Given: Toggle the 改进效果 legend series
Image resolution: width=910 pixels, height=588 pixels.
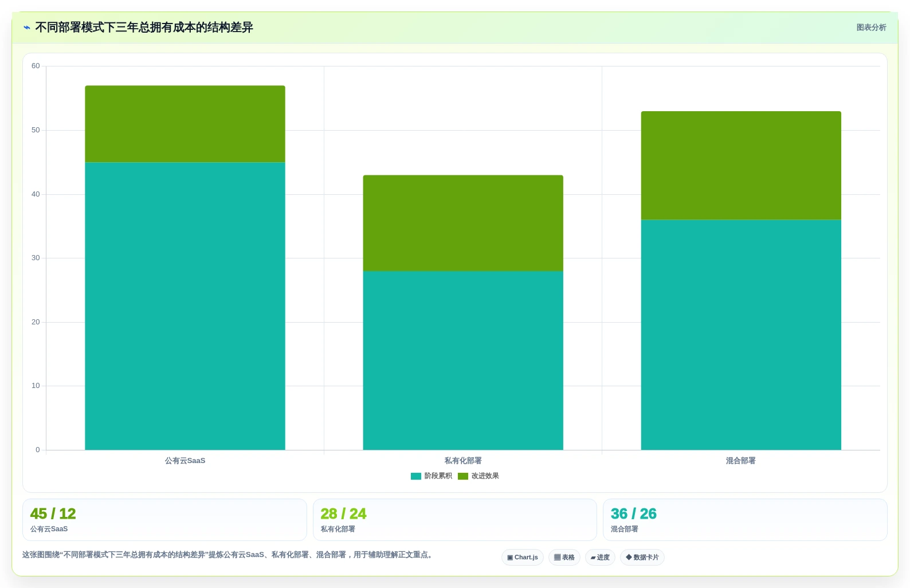Looking at the screenshot, I should pyautogui.click(x=478, y=476).
